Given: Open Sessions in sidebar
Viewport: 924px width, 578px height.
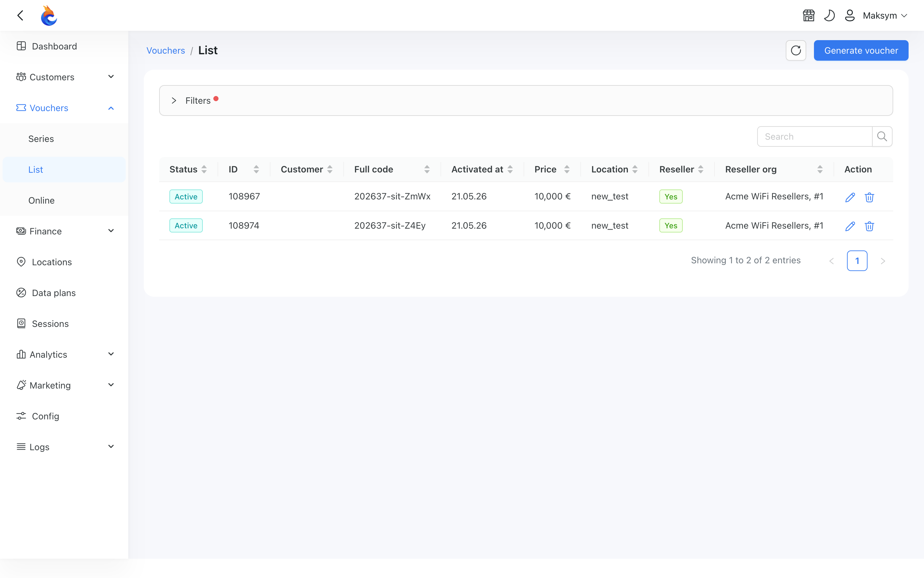Looking at the screenshot, I should tap(64, 324).
